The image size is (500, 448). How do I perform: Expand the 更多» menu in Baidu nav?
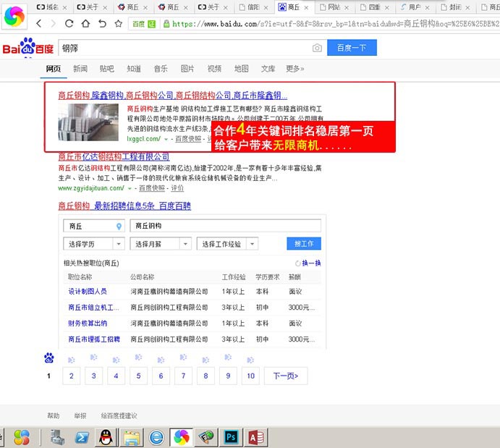tap(295, 69)
